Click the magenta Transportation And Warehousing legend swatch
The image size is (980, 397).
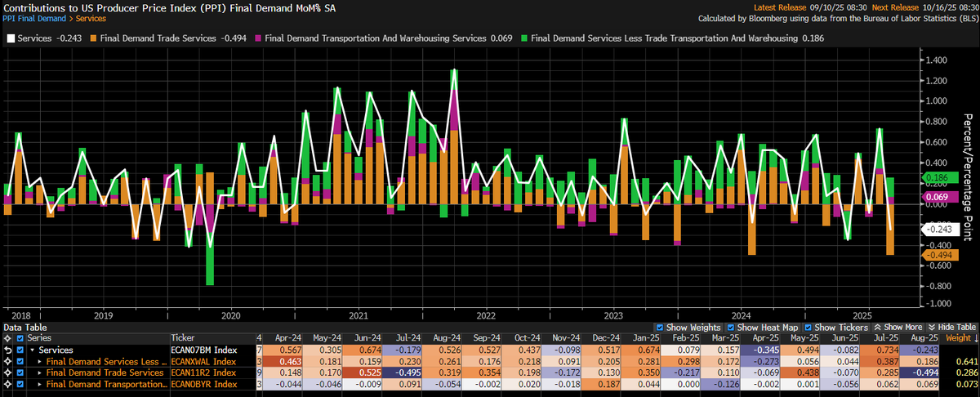(x=258, y=38)
